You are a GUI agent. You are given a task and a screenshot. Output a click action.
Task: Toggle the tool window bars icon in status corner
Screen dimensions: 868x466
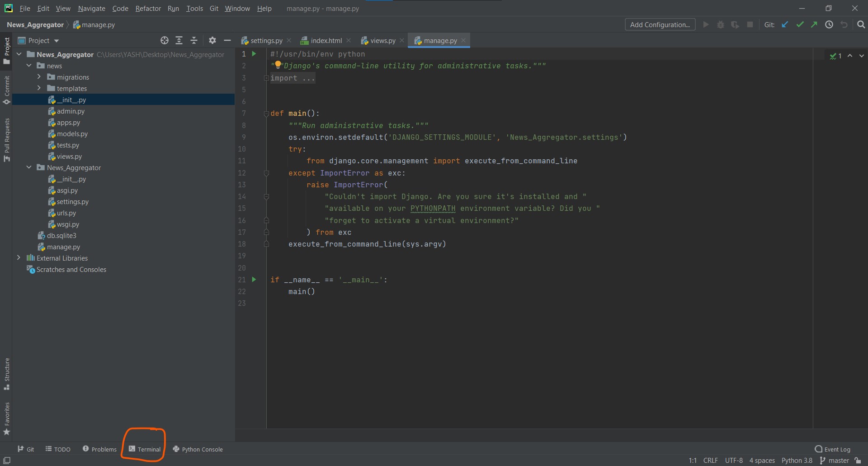[7, 461]
